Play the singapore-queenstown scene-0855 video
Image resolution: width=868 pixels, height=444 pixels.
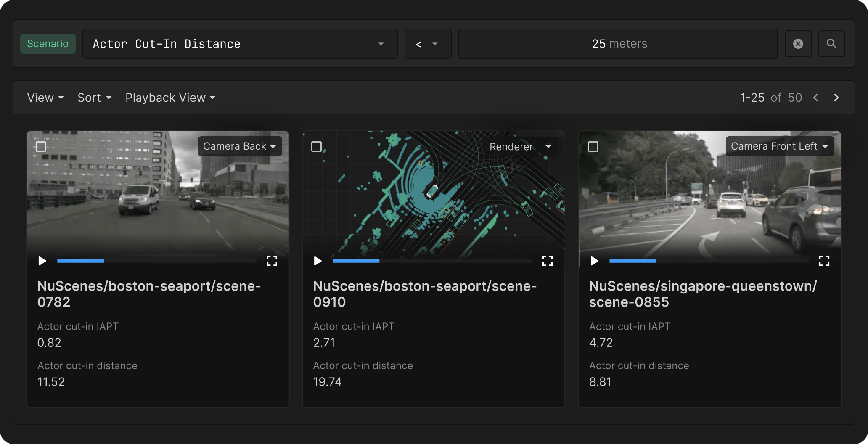tap(594, 261)
